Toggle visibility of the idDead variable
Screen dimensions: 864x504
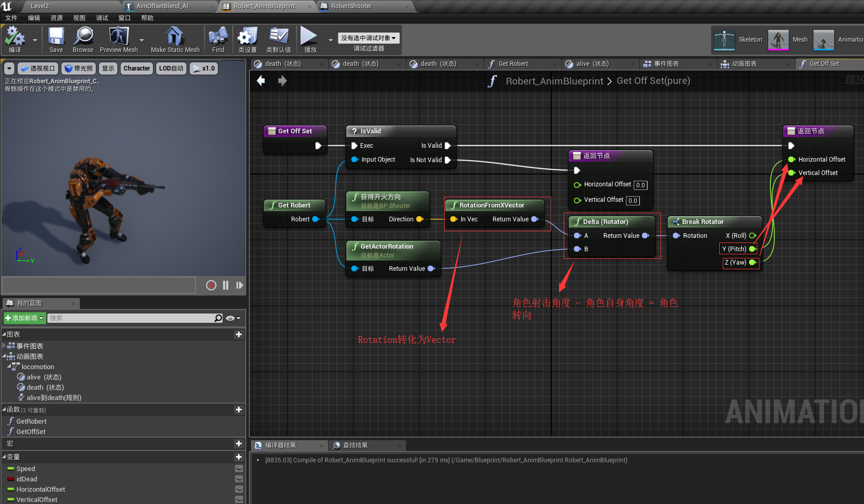tap(239, 479)
